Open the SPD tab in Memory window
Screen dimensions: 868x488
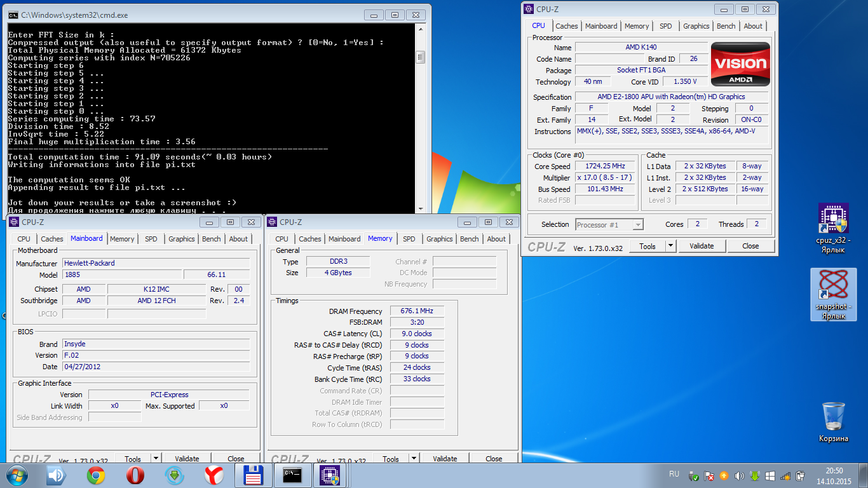point(409,239)
